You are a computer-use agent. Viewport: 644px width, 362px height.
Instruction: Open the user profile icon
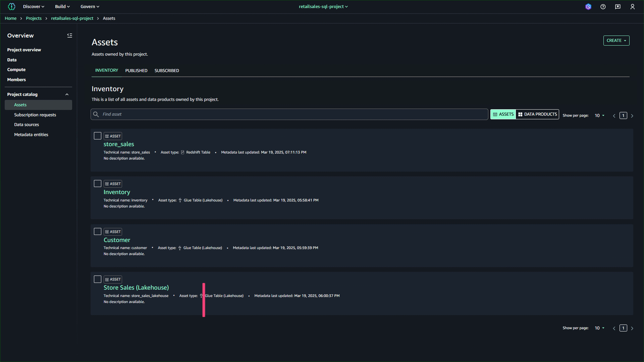pos(632,7)
